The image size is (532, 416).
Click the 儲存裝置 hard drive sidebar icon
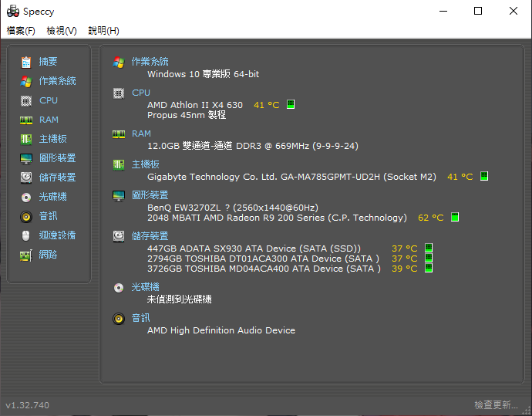[x=26, y=178]
